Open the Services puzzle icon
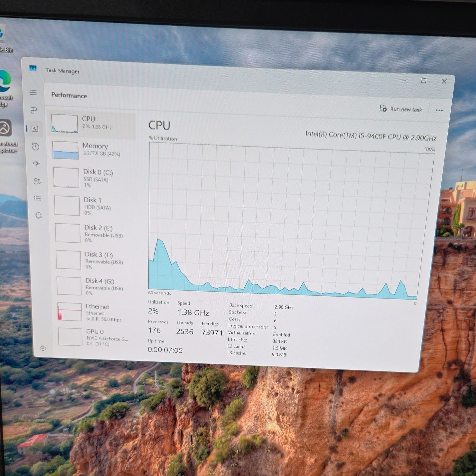 tap(39, 215)
